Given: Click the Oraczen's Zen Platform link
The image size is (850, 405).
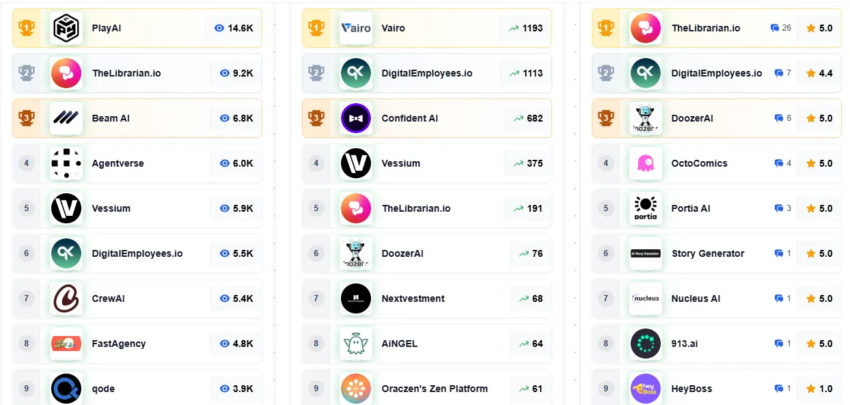Looking at the screenshot, I should tap(435, 389).
